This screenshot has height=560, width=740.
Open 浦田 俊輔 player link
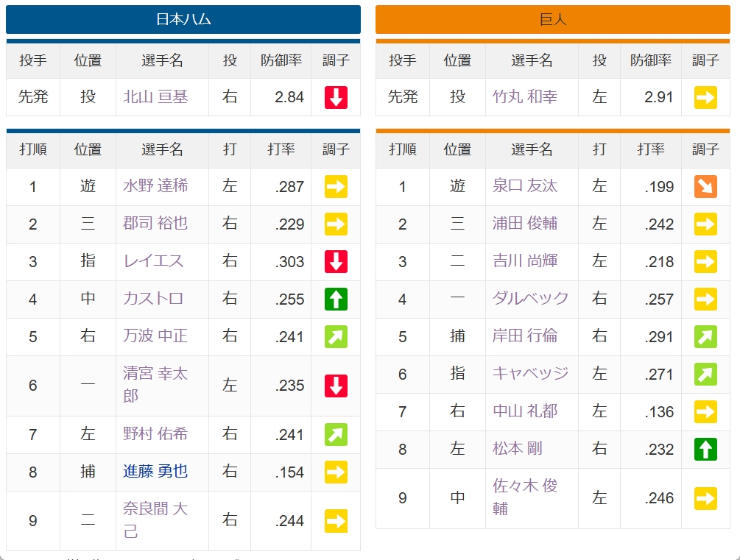pyautogui.click(x=525, y=224)
